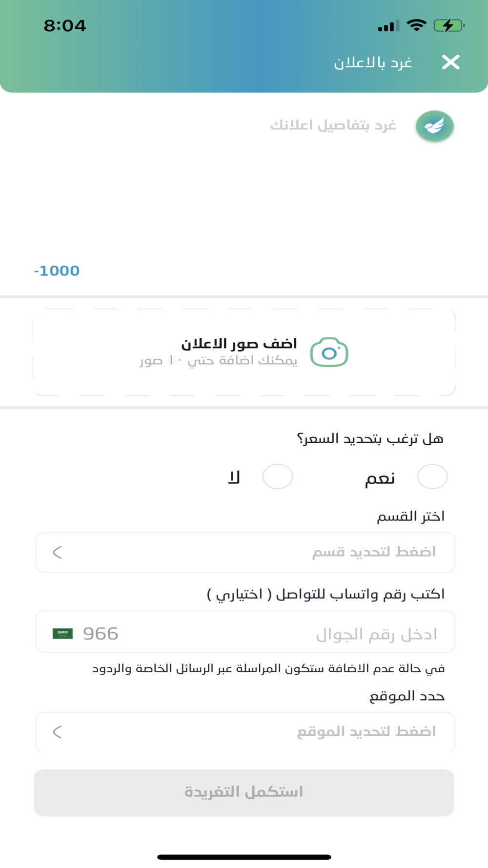Tap the اضف صور الاعلان upload area
This screenshot has height=868, width=488.
coord(244,352)
